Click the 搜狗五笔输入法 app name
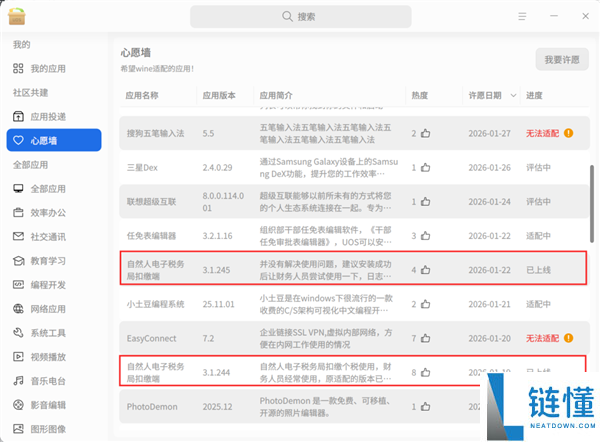Viewport: 600px width, 442px height. [155, 133]
